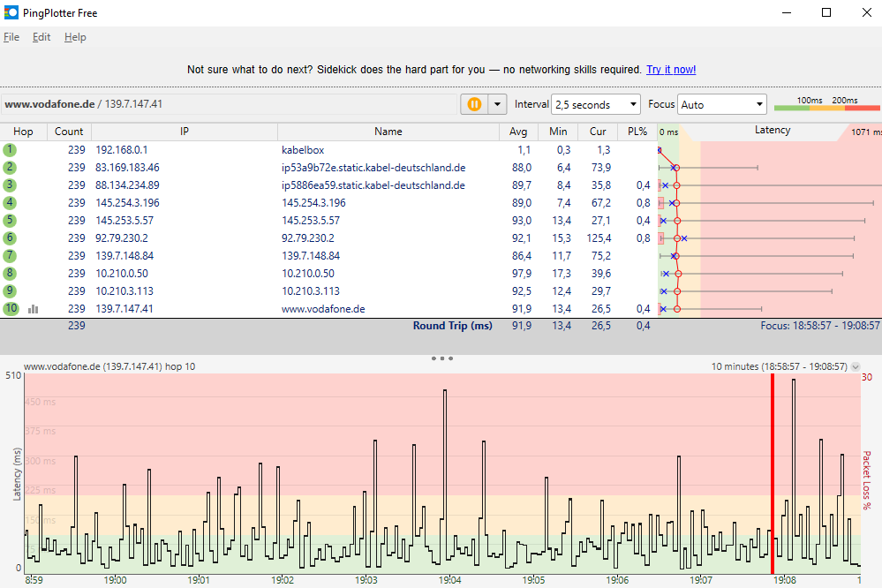Click the Min column header
882x588 pixels.
[558, 132]
